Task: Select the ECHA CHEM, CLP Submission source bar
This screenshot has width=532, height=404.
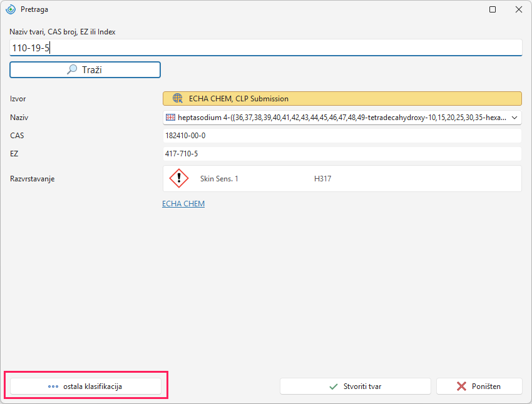Action: click(342, 99)
